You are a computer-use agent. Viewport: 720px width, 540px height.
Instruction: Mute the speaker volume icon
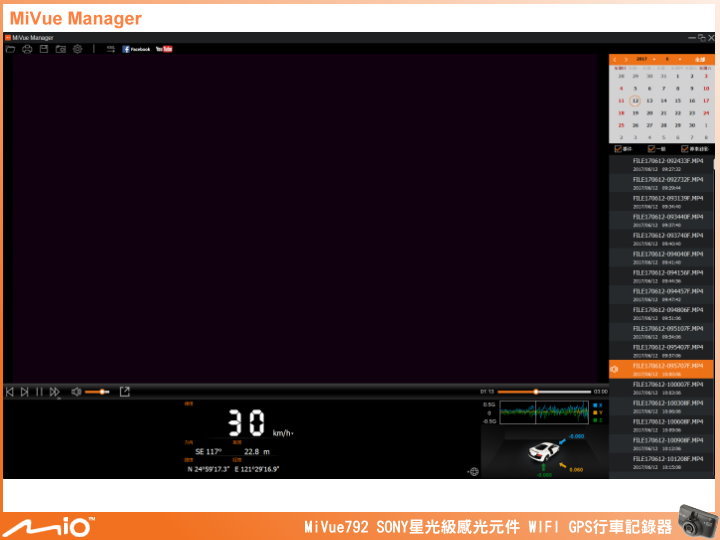click(76, 392)
